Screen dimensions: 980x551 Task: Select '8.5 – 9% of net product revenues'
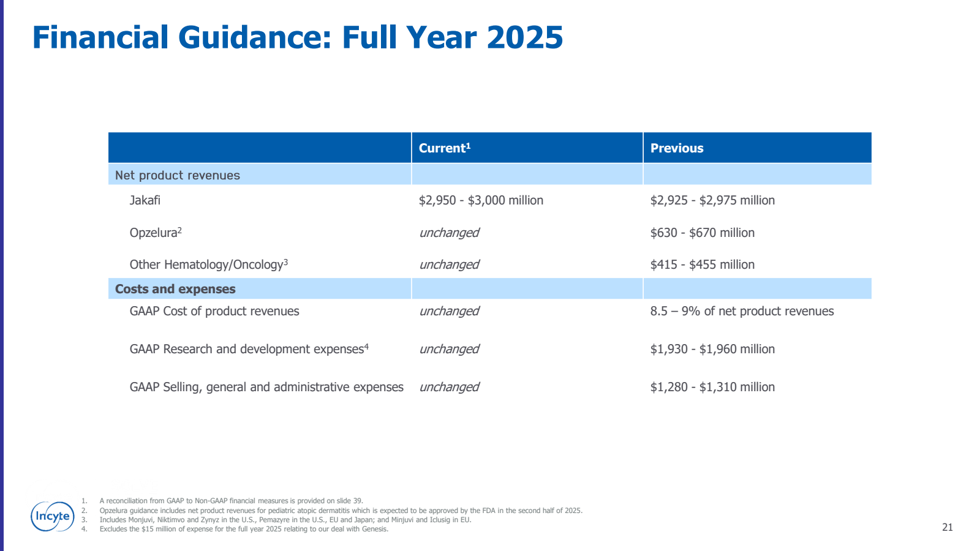click(x=742, y=311)
